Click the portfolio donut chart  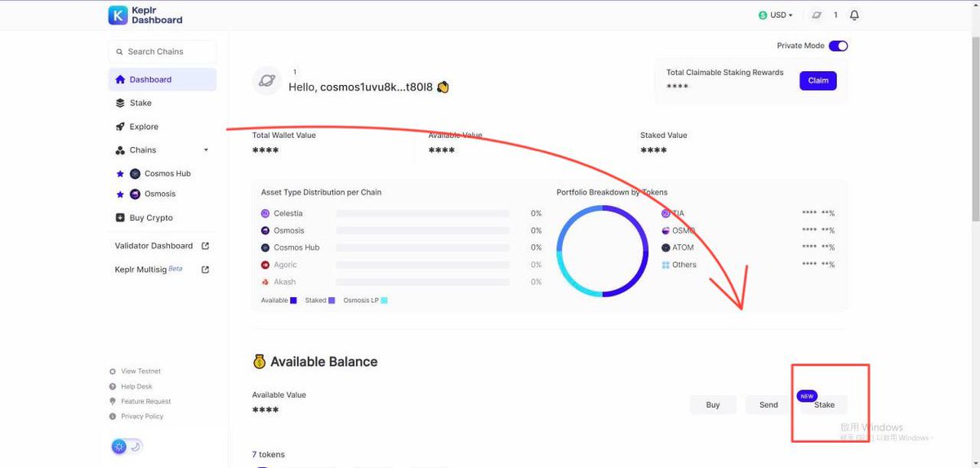click(x=603, y=251)
